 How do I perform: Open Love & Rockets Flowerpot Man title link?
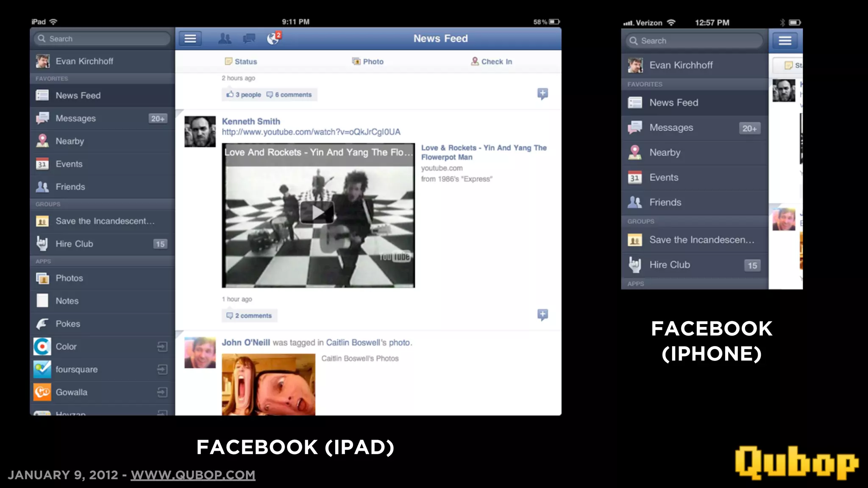coord(484,152)
